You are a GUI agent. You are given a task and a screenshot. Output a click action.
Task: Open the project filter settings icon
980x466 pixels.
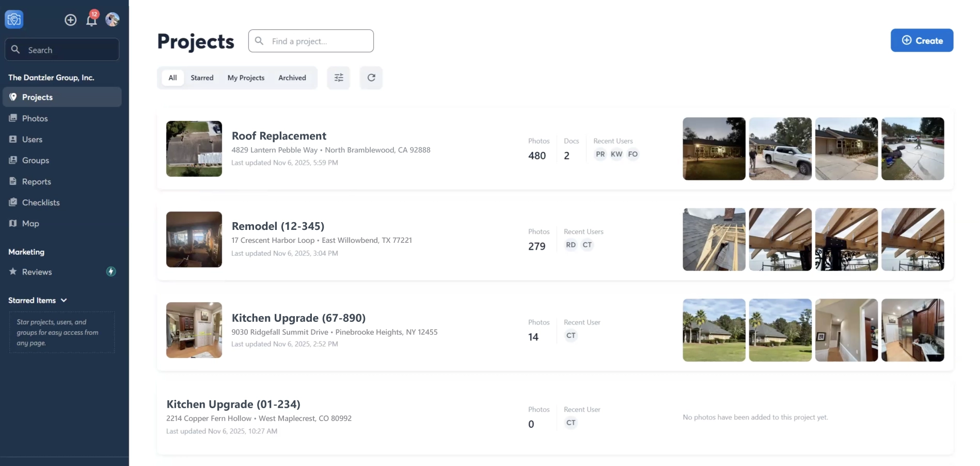click(339, 77)
